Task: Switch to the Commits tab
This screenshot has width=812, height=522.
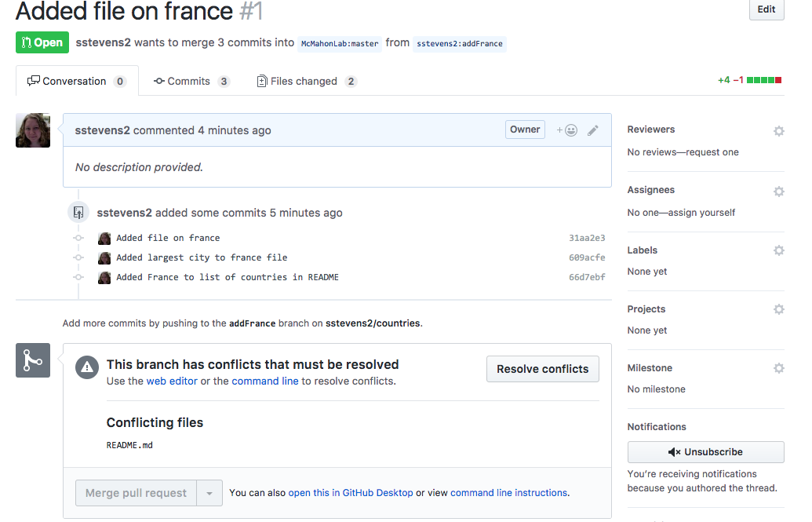Action: coord(191,82)
